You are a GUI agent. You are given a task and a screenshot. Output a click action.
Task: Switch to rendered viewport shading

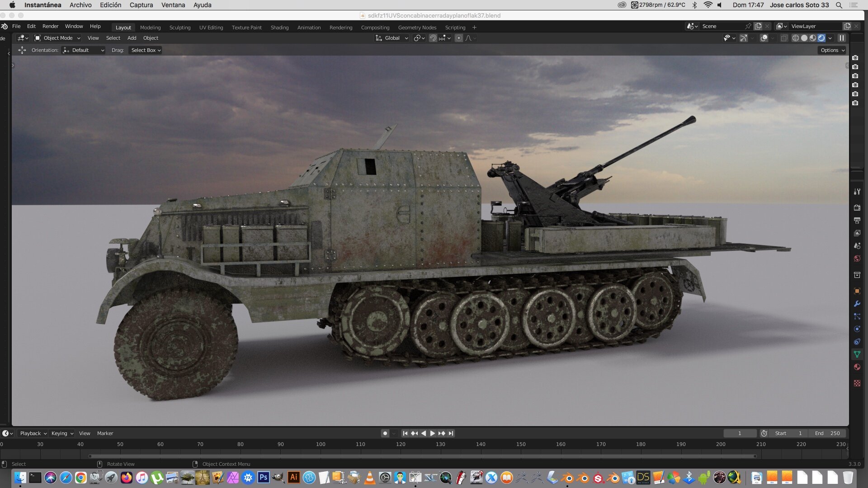[821, 38]
